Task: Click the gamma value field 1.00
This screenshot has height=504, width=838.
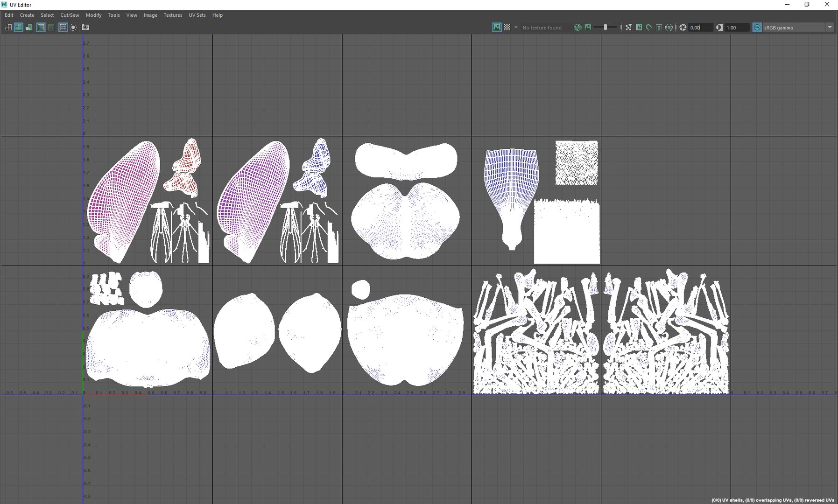Action: (738, 28)
